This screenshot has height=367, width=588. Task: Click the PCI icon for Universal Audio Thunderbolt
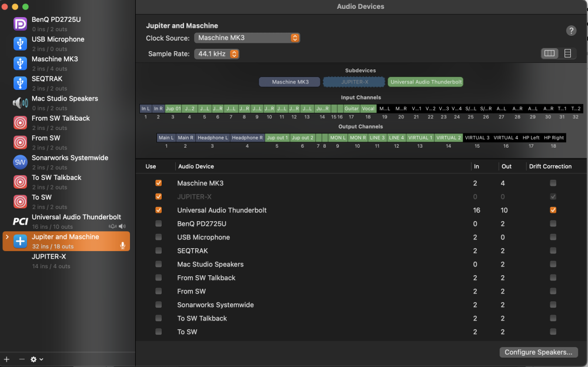20,221
